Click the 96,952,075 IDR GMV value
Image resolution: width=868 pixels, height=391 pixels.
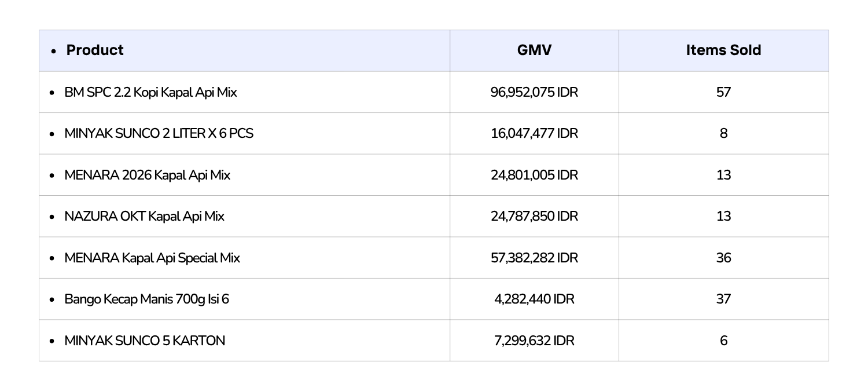click(534, 92)
